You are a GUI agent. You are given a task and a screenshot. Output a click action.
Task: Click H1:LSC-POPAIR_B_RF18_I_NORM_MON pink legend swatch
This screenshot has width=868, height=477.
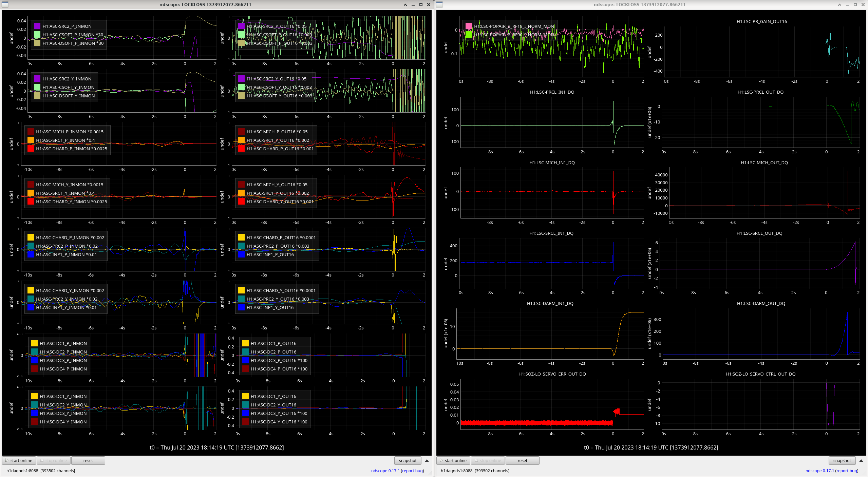[469, 26]
